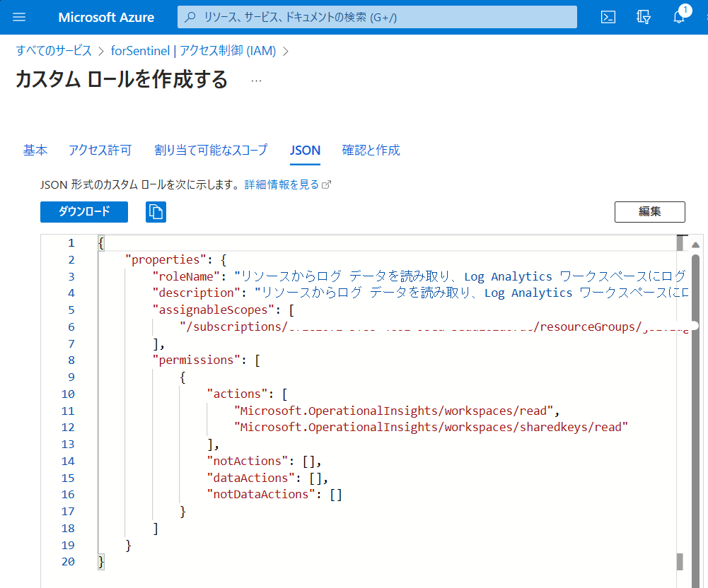This screenshot has width=708, height=588.
Task: Click the vertical scrollbar track of the editor
Action: click(x=696, y=420)
